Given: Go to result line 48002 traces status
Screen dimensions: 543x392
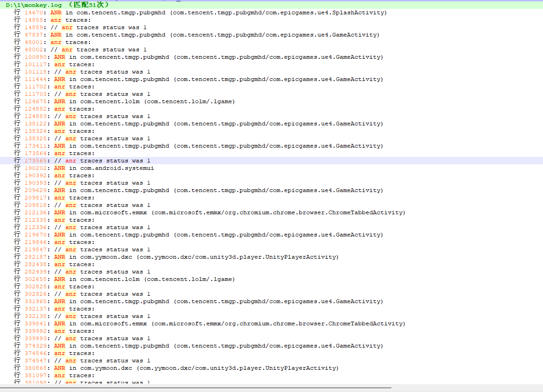Looking at the screenshot, I should click(x=271, y=50).
